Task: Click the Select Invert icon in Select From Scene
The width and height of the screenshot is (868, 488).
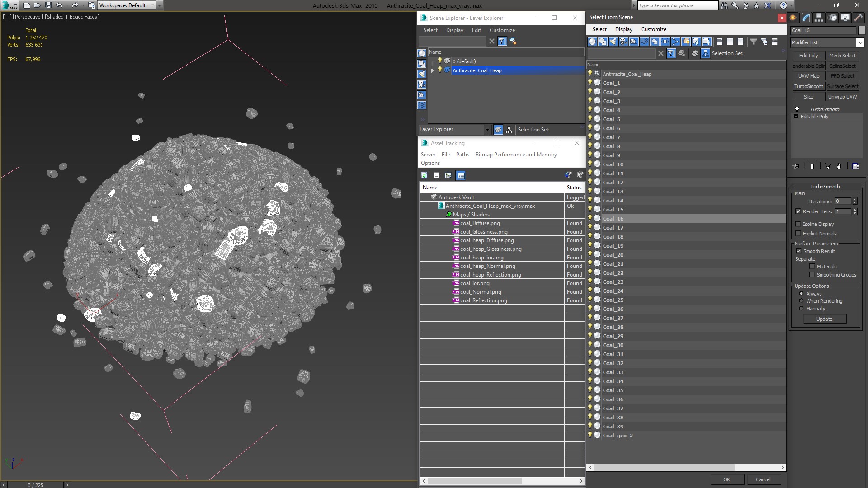Action: click(x=741, y=42)
